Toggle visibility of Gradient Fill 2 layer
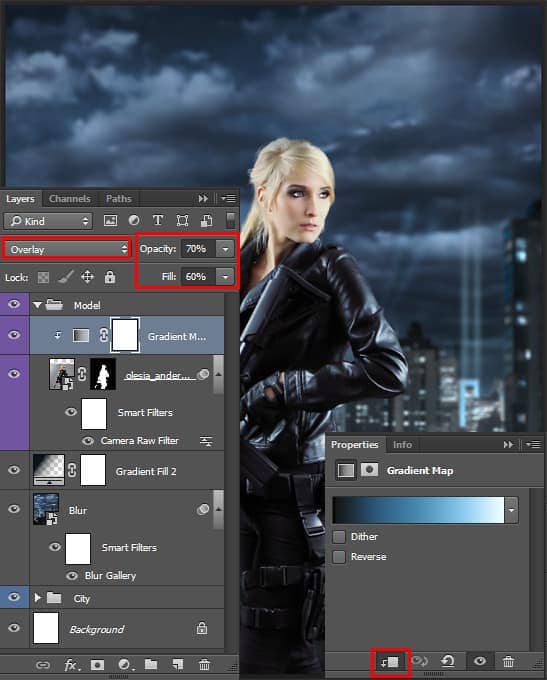Viewport: 547px width, 680px height. (x=14, y=470)
